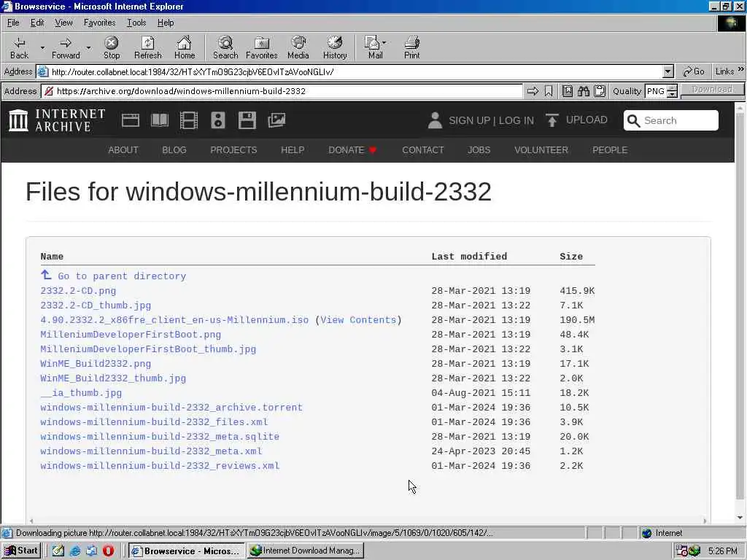
Task: Open the VOLUNTEER navigation link
Action: (541, 150)
